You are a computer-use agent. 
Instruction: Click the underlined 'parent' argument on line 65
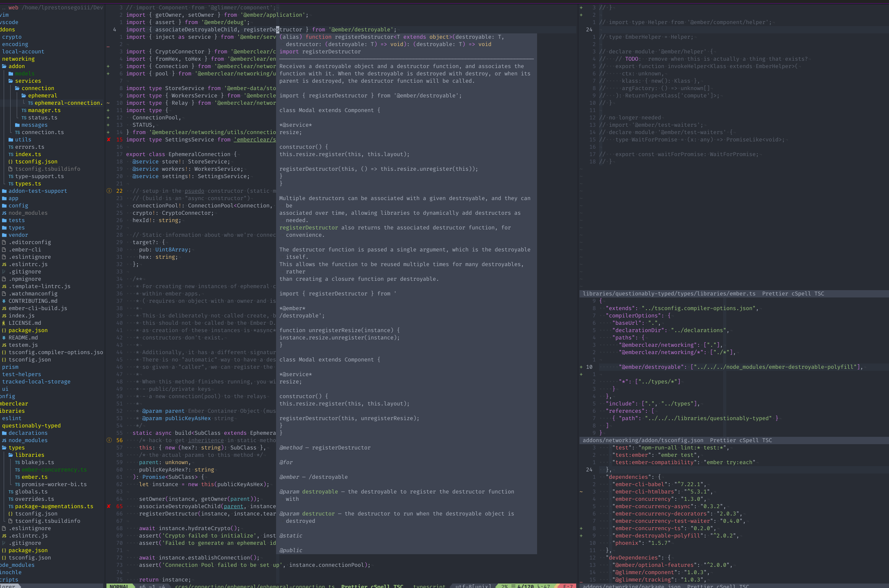pos(233,507)
